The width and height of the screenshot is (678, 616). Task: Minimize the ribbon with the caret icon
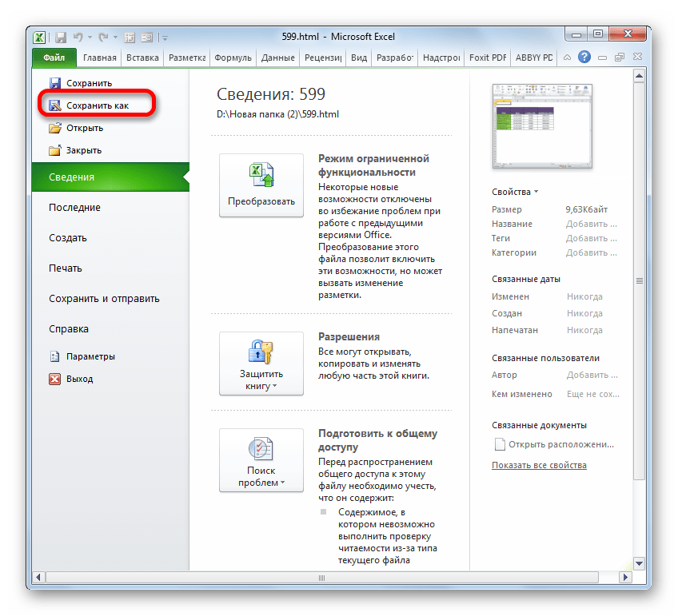point(567,58)
